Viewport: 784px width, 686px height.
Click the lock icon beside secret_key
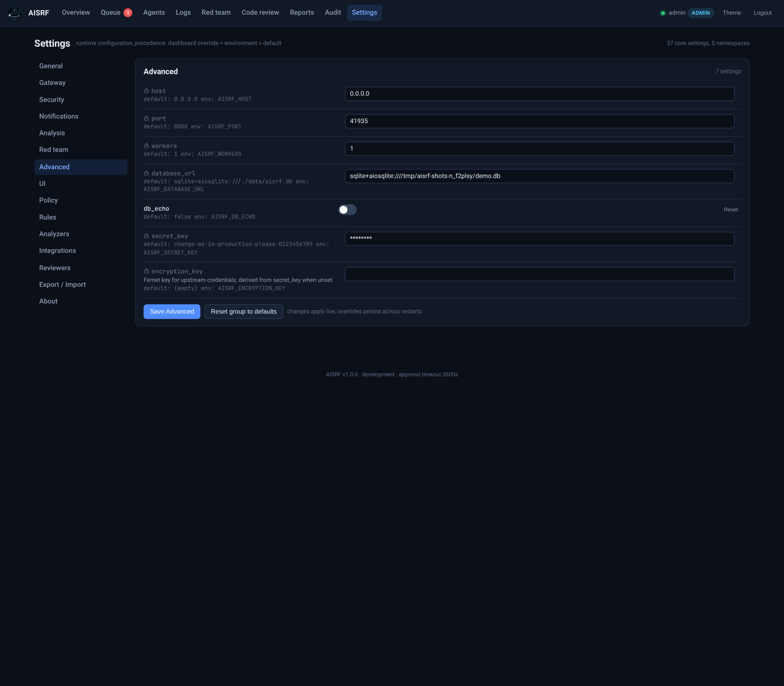[x=146, y=236]
